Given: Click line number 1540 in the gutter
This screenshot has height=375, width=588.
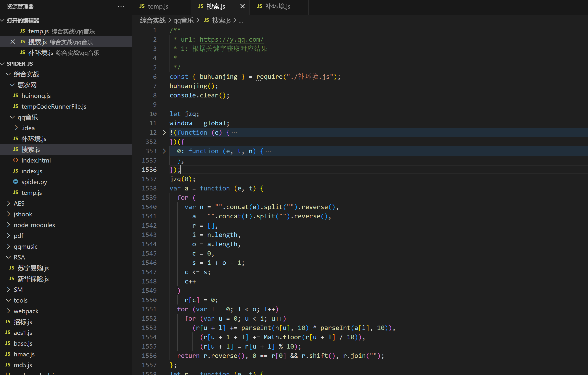Looking at the screenshot, I should pos(149,207).
